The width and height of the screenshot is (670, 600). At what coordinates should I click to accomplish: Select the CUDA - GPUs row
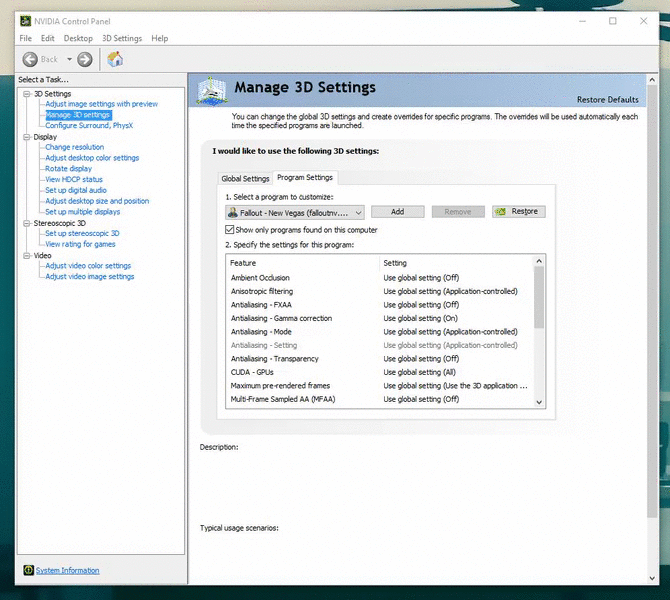click(380, 372)
